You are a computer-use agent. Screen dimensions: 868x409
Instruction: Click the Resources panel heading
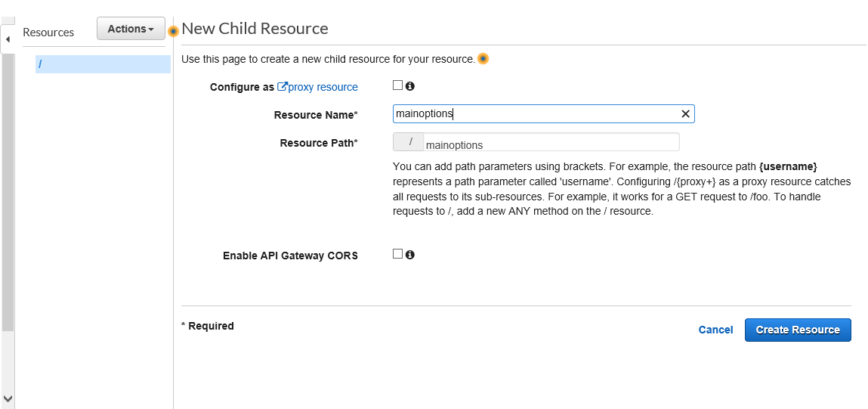click(x=48, y=33)
